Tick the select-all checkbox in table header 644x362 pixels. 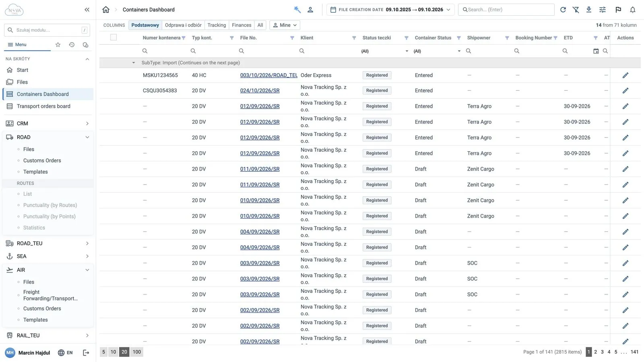click(x=114, y=37)
